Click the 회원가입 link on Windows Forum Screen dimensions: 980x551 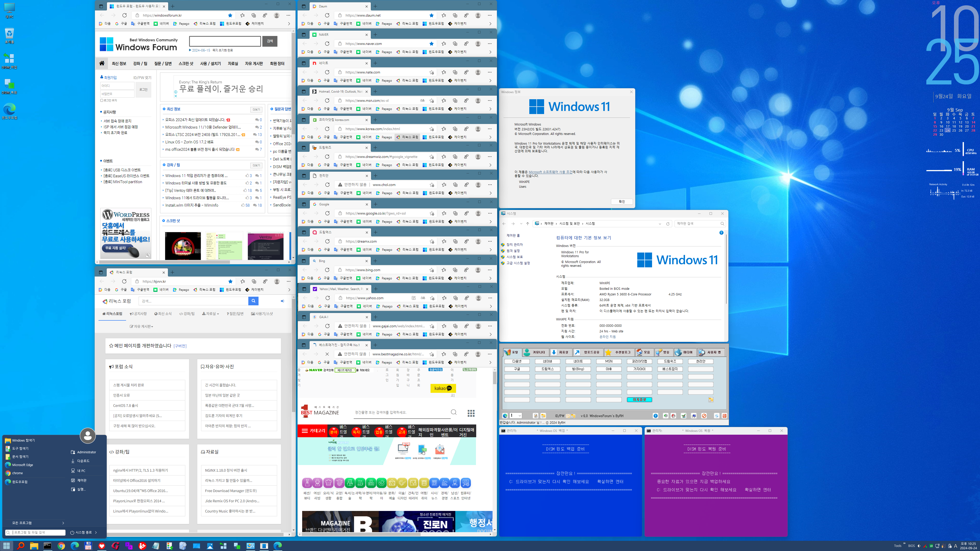tap(110, 78)
